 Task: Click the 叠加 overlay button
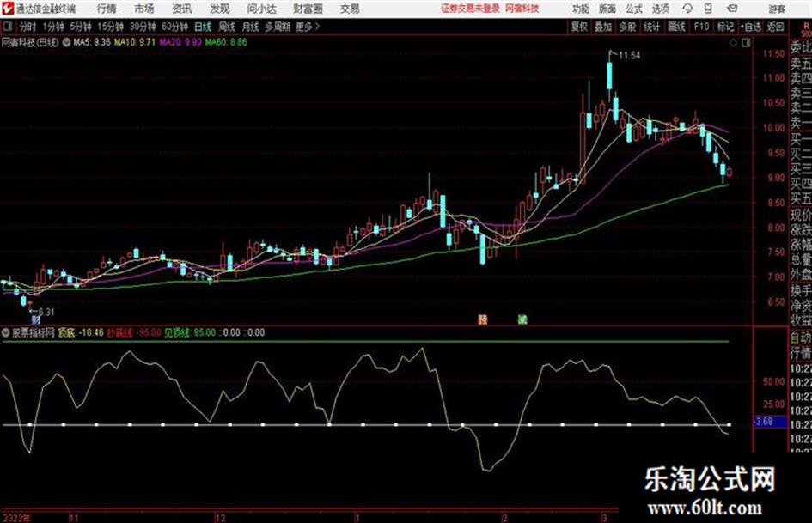tap(603, 27)
